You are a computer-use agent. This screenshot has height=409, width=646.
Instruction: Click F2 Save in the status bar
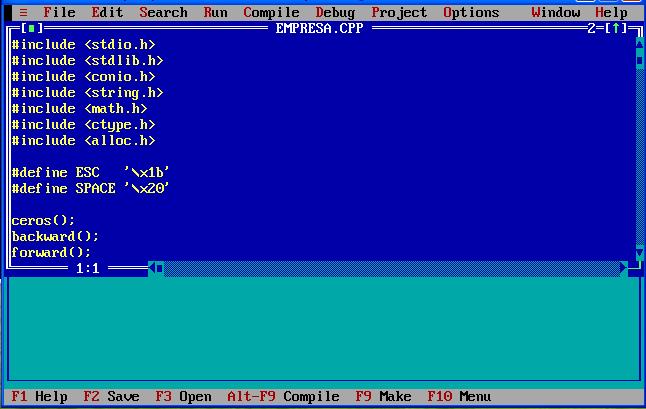click(x=111, y=397)
